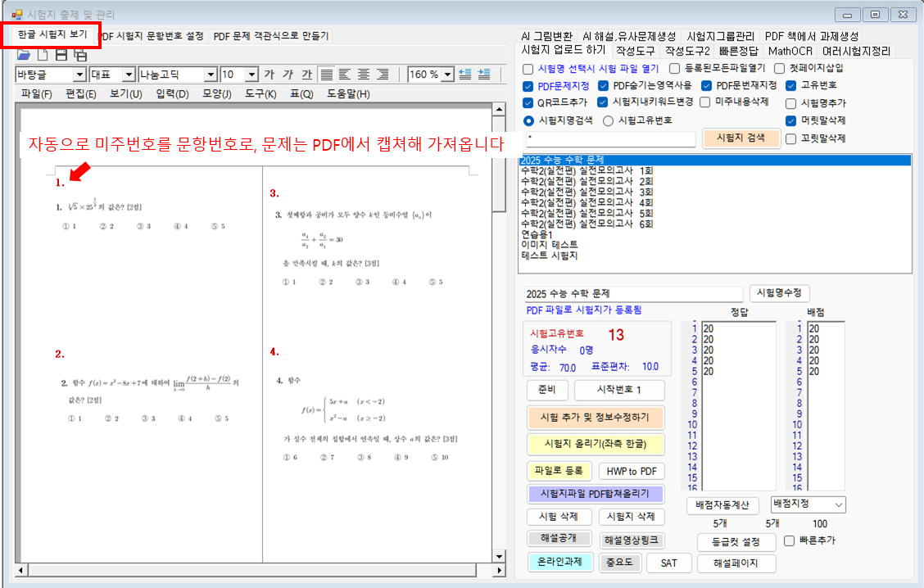Screen dimensions: 924x588
Task: Click horizontal scrollbar right arrow
Action: 500,570
